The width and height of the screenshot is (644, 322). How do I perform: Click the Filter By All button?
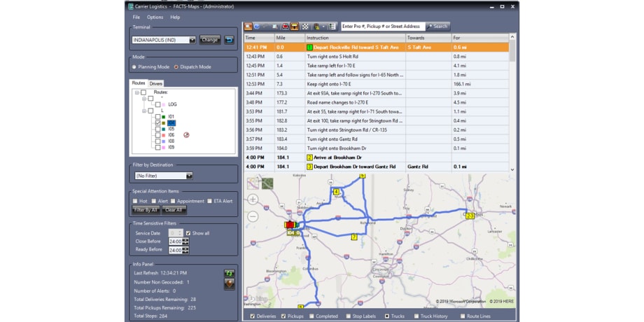click(146, 210)
